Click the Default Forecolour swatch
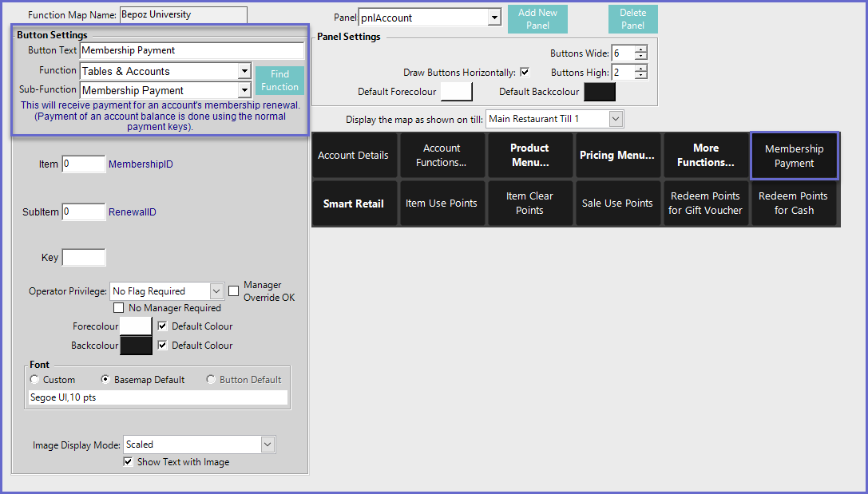868x494 pixels. pos(457,92)
